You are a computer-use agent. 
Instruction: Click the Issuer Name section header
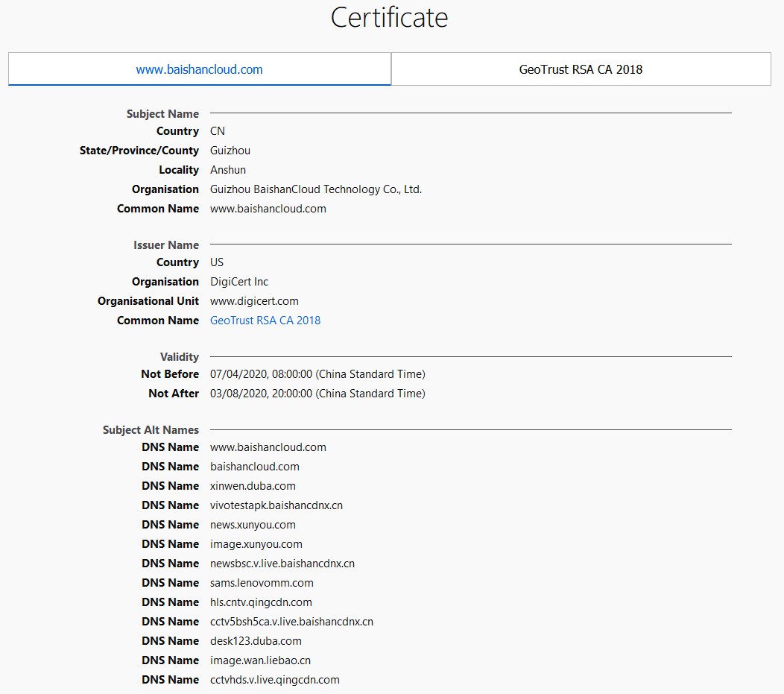(166, 245)
